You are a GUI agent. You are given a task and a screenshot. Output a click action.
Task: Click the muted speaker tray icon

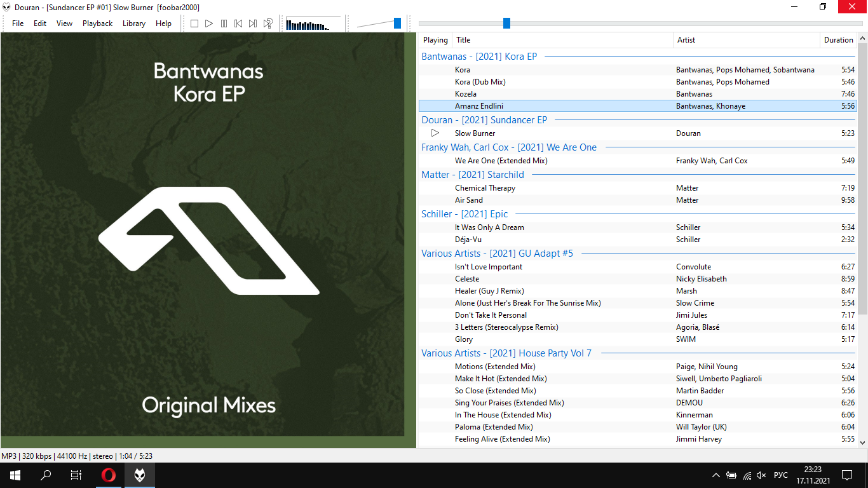pyautogui.click(x=762, y=475)
